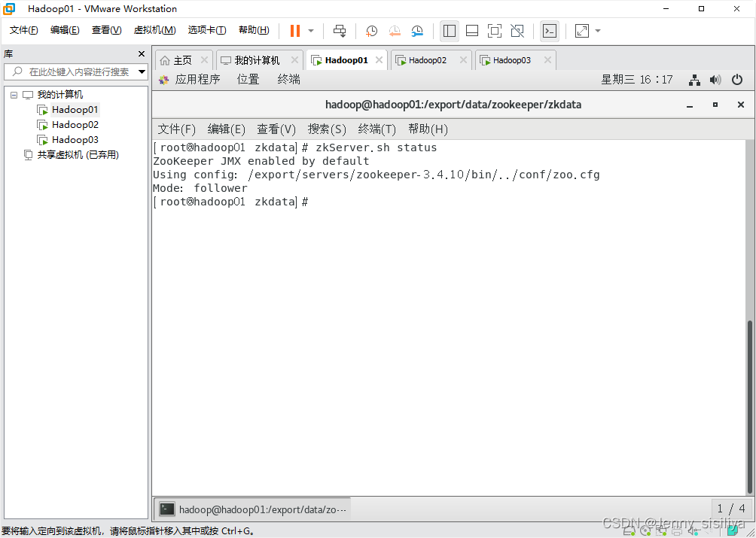Open the 帮助(H) menu in VMware
Image resolution: width=756 pixels, height=538 pixels.
(x=254, y=30)
